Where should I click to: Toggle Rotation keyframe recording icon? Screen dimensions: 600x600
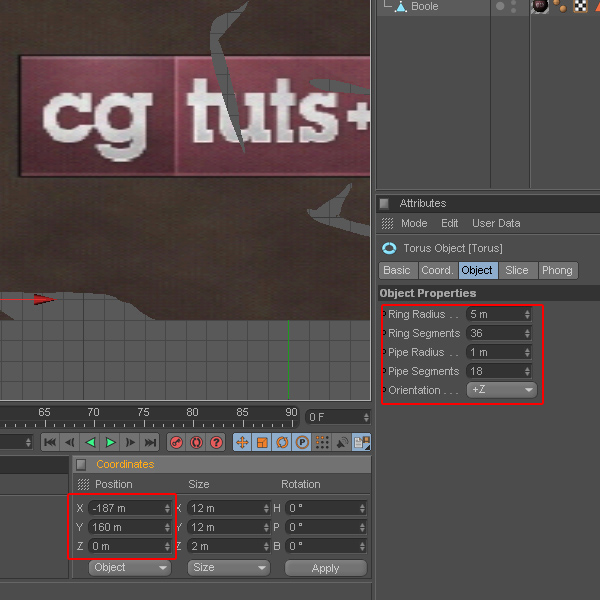pyautogui.click(x=282, y=443)
